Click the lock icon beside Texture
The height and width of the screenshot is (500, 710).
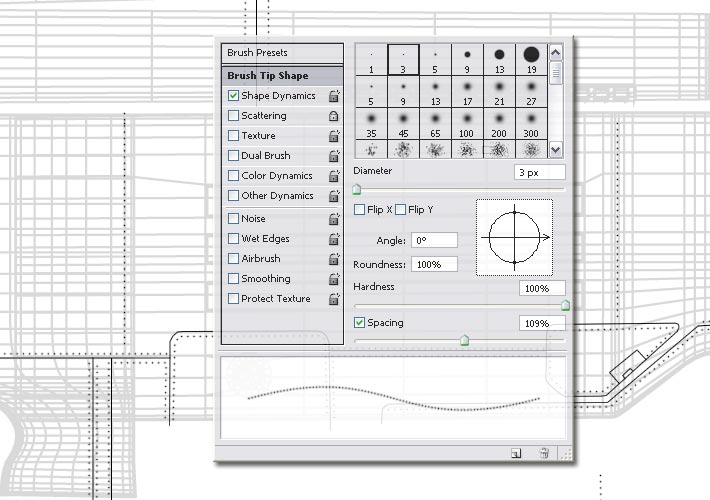[x=334, y=135]
